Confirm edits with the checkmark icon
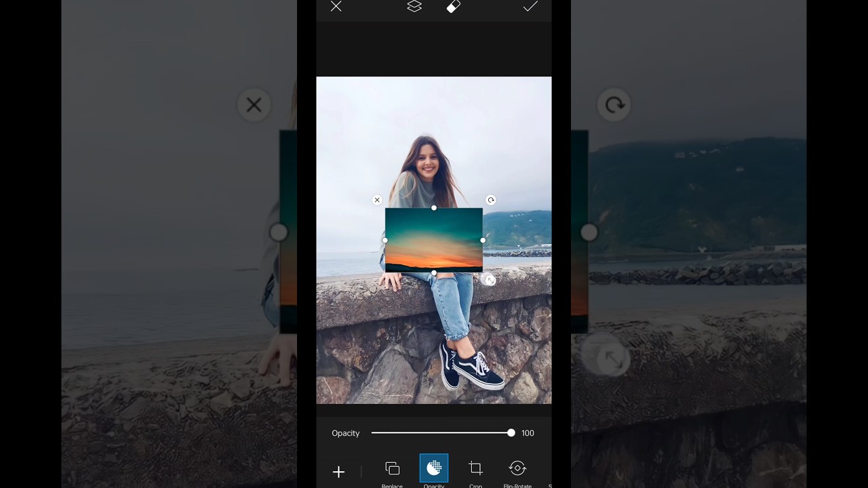This screenshot has height=488, width=868. point(530,7)
